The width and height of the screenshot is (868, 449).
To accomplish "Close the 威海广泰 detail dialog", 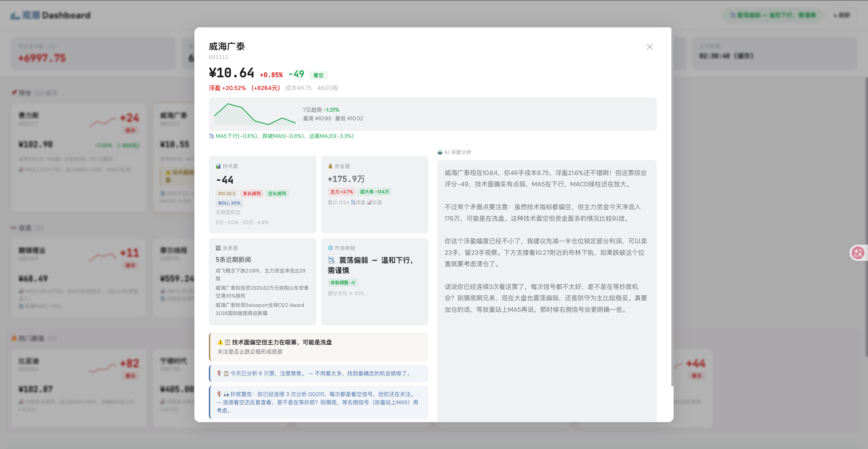I will pos(649,47).
